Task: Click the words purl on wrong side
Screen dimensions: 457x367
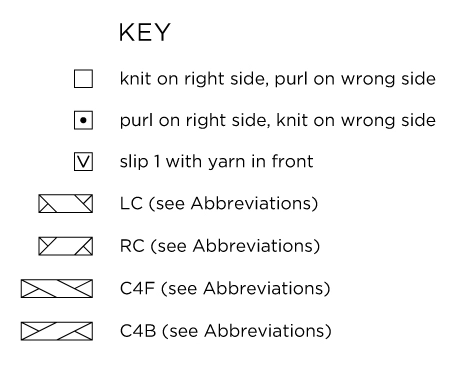Action: (x=355, y=79)
